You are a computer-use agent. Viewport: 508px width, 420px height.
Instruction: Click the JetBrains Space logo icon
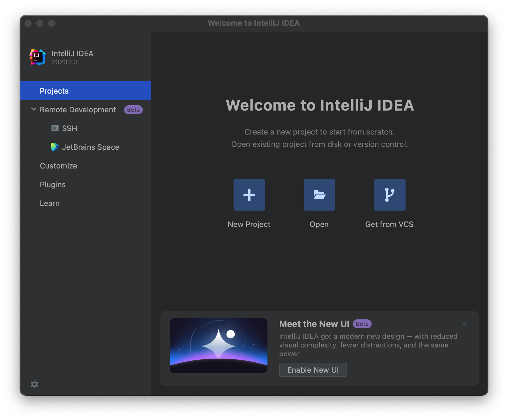(55, 147)
